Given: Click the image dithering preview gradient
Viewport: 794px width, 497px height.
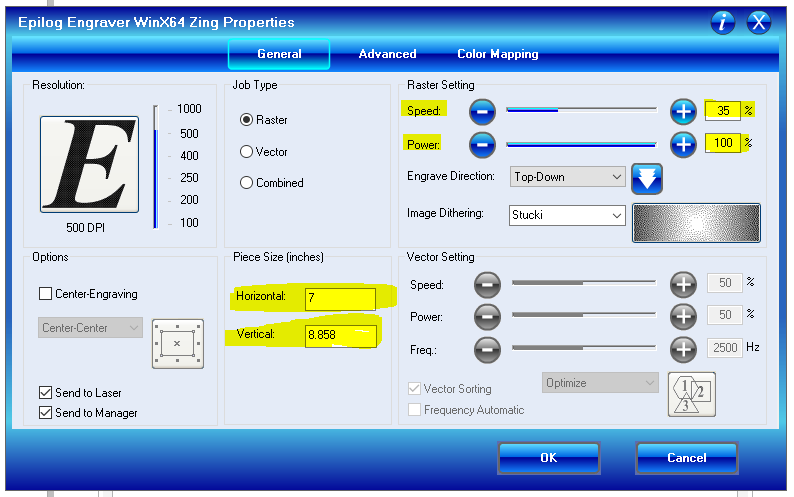Looking at the screenshot, I should pyautogui.click(x=696, y=223).
